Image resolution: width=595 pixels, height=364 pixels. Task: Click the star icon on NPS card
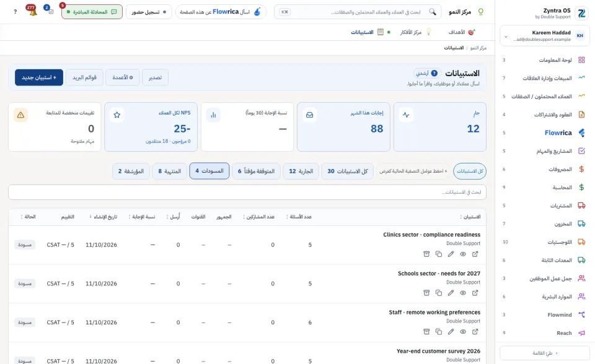117,115
